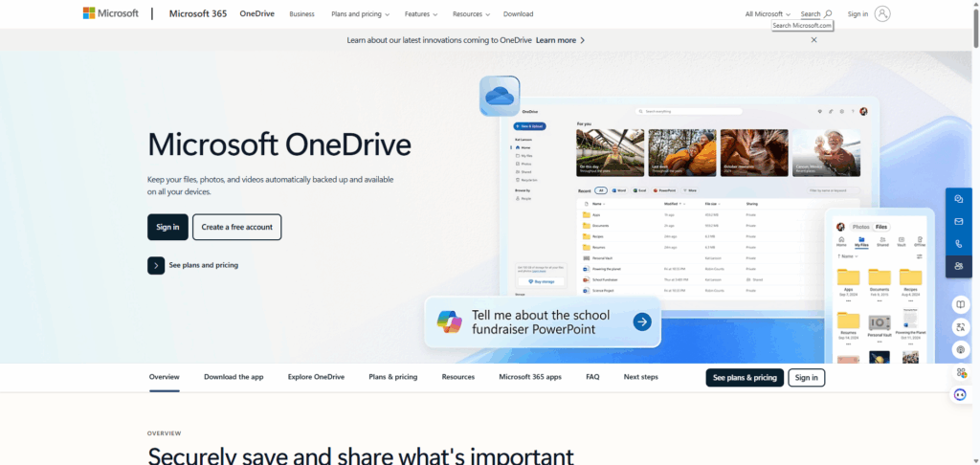Click the blue arrow send button
980x465 pixels.
tap(642, 321)
